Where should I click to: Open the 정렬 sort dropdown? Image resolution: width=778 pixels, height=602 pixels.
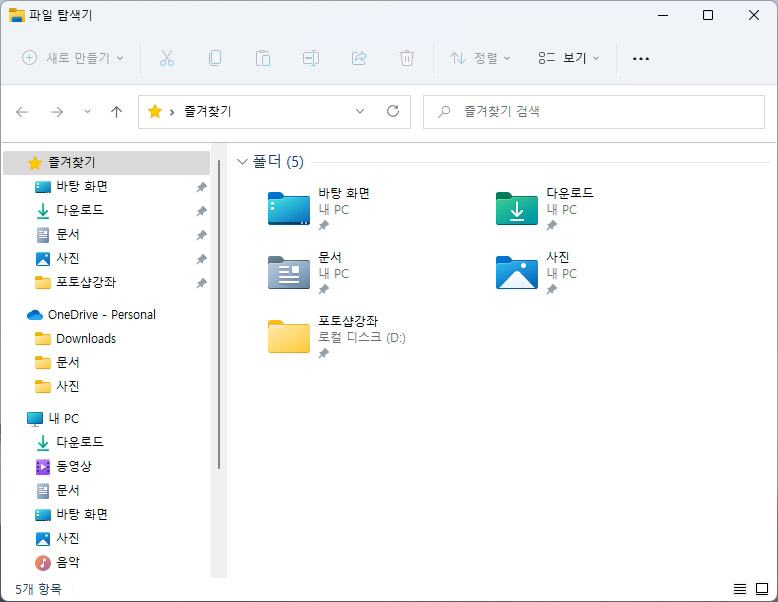pos(480,59)
